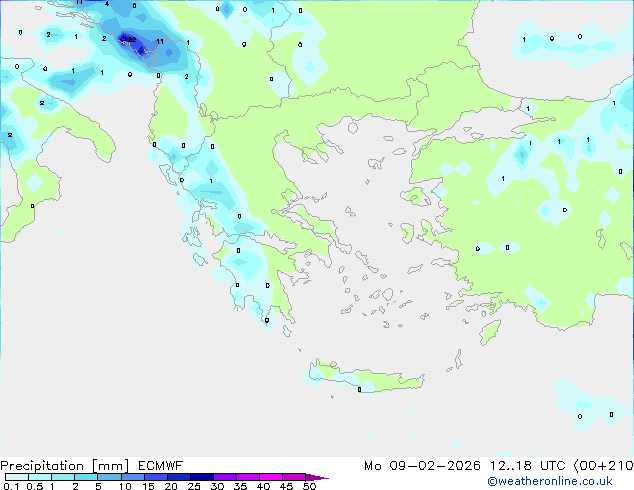Click the purple arrow tip above 50
The height and width of the screenshot is (490, 634).
[x=317, y=478]
